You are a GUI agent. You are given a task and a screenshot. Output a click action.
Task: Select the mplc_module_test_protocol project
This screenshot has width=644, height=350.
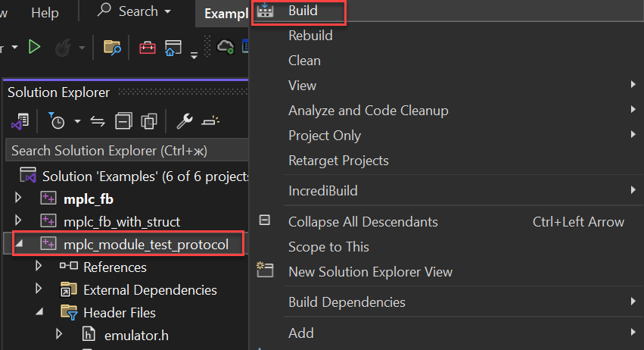coord(146,245)
